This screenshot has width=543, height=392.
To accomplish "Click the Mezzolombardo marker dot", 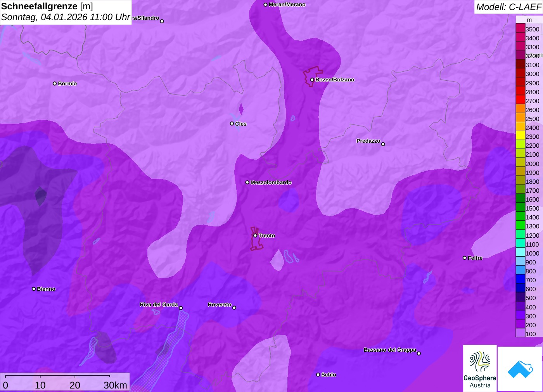I will (247, 182).
